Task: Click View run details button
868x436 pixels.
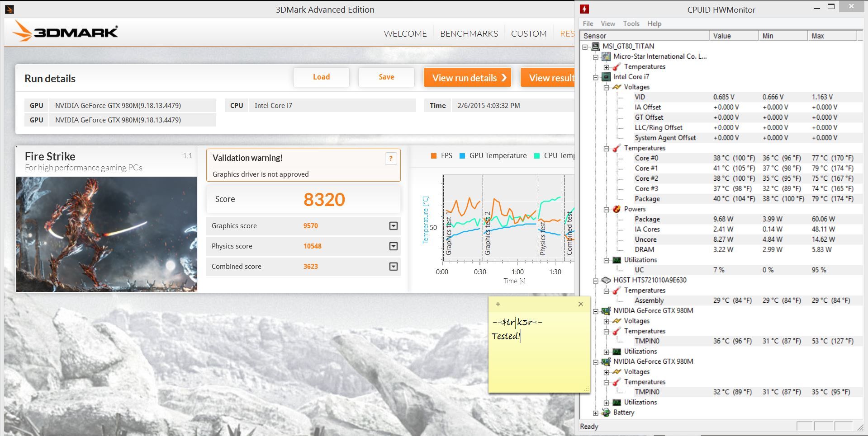Action: (467, 78)
